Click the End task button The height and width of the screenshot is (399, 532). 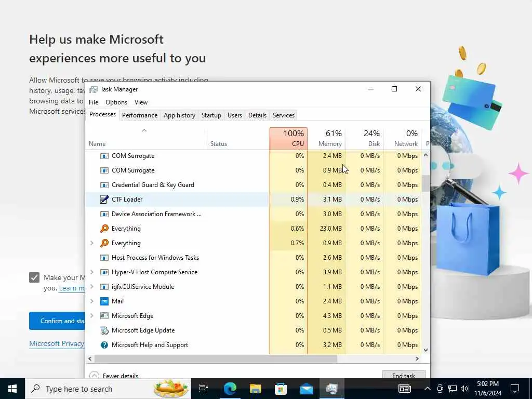[403, 375]
